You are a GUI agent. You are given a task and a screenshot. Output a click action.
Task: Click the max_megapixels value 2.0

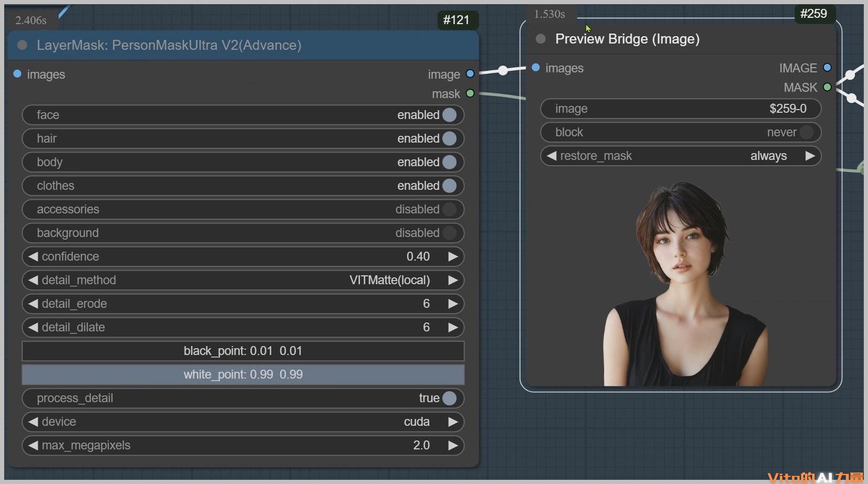[421, 445]
